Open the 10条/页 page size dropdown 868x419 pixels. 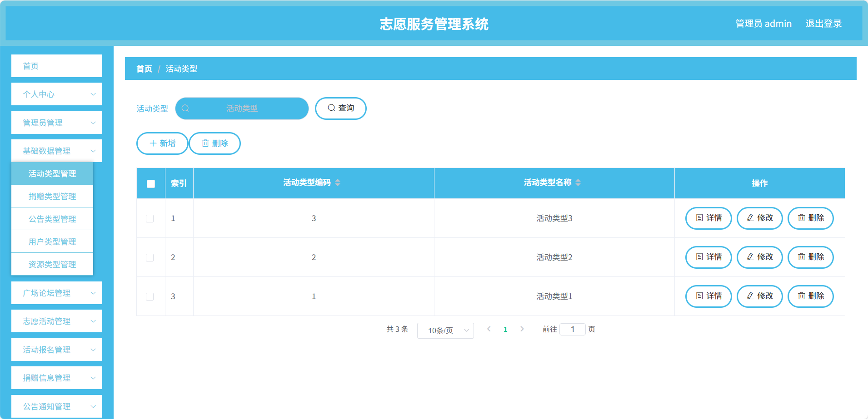445,330
